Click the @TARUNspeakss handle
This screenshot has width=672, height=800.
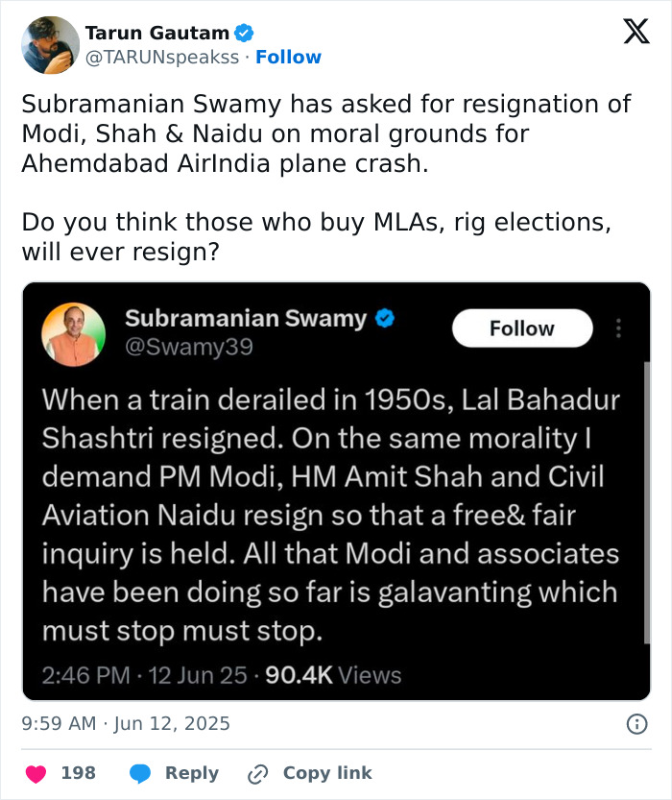(161, 58)
